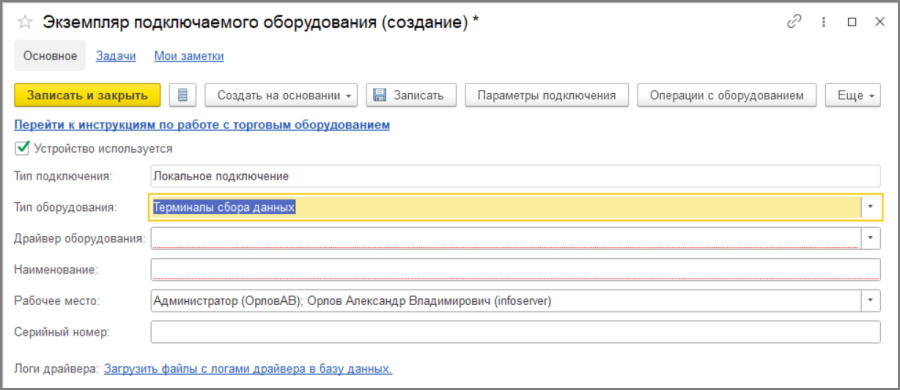Screen dimensions: 900x390
Task: Click the list report icon button
Action: (x=183, y=95)
